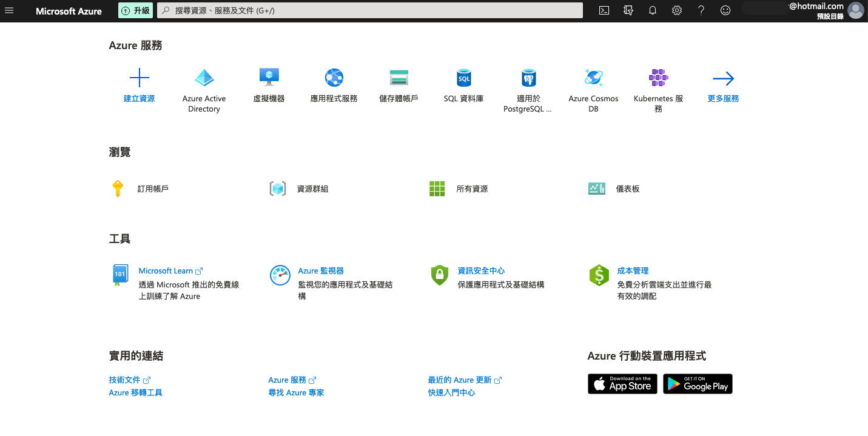Click Get it on Google Play badge
This screenshot has height=436, width=868.
tap(698, 384)
